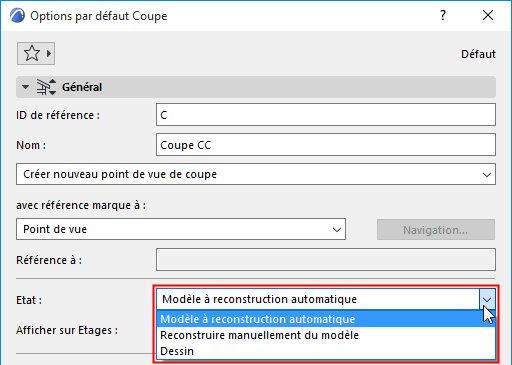The image size is (512, 365).
Task: Click the Général panel header label
Action: [x=82, y=87]
